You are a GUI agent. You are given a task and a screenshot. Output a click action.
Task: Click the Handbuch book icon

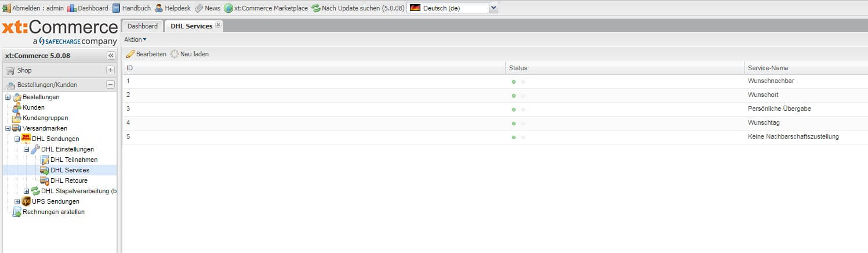point(117,8)
